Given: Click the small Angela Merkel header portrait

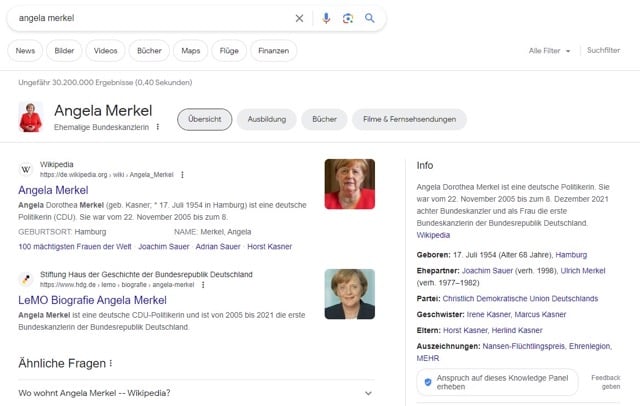Looking at the screenshot, I should tap(31, 117).
